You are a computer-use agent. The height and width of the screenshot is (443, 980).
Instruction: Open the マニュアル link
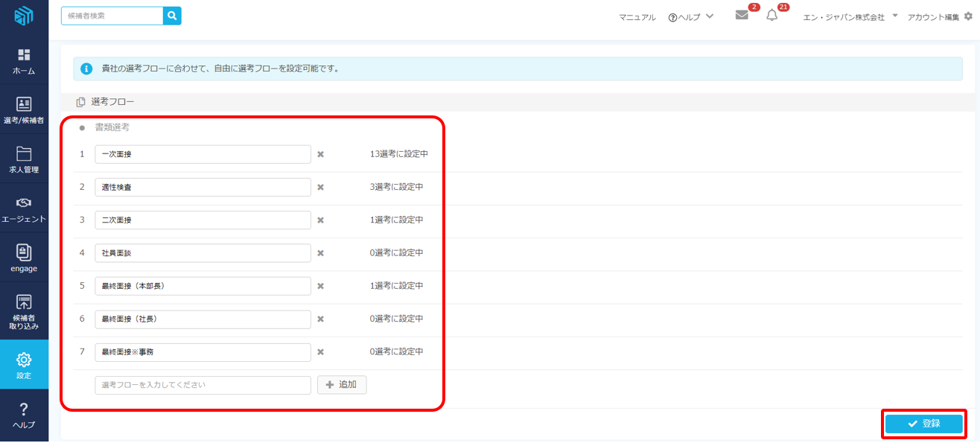click(637, 17)
